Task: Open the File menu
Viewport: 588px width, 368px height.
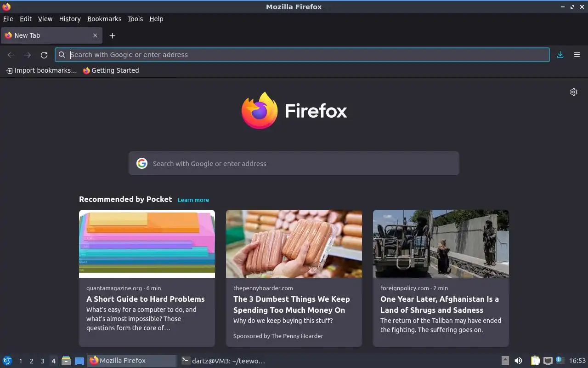Action: pyautogui.click(x=8, y=19)
